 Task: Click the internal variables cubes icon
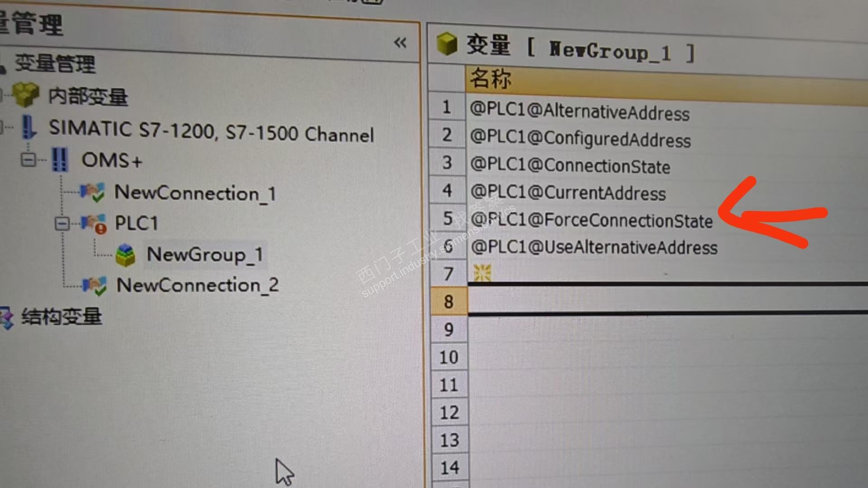tap(25, 95)
